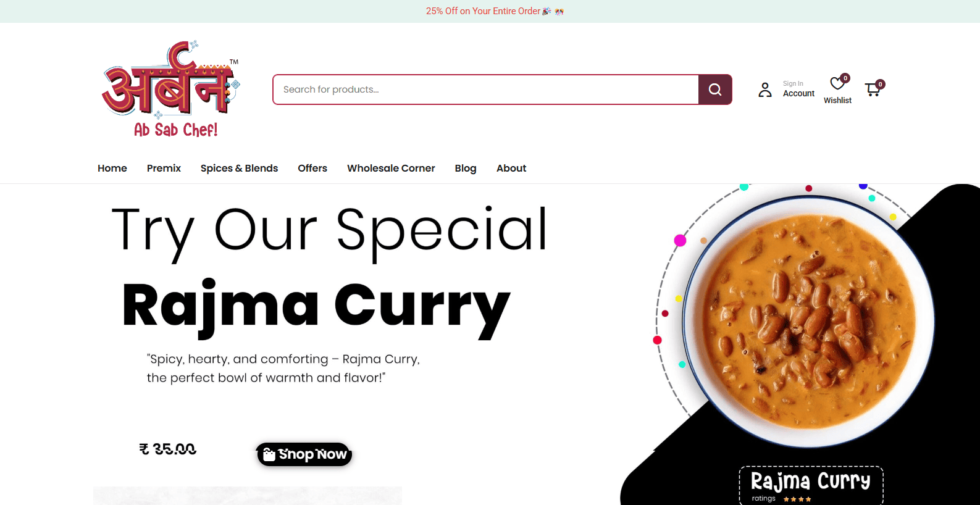Click the search magnifier button
The width and height of the screenshot is (980, 505).
pos(715,90)
